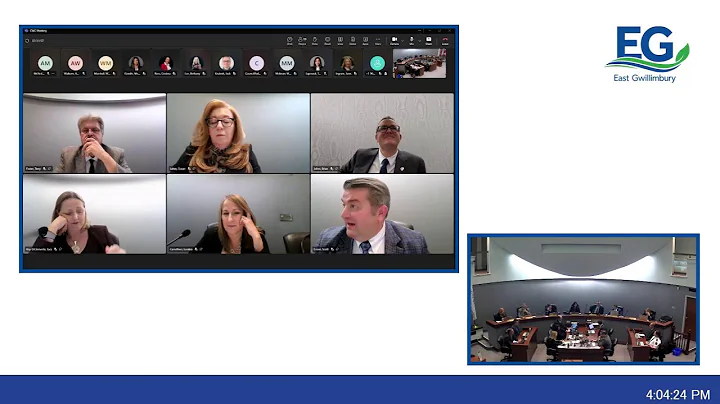Toggle the Camera on or off

point(394,41)
